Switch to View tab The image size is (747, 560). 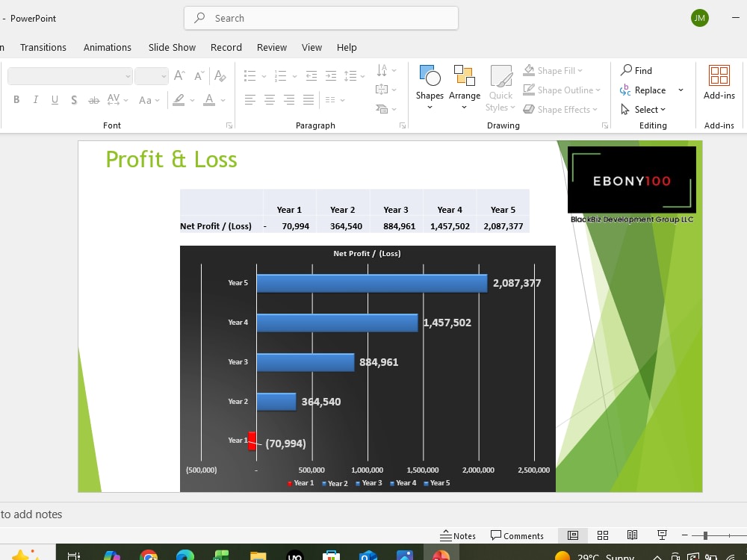tap(311, 47)
